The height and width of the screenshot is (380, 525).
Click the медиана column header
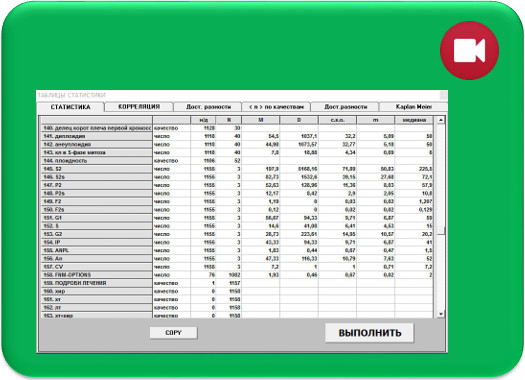(414, 120)
